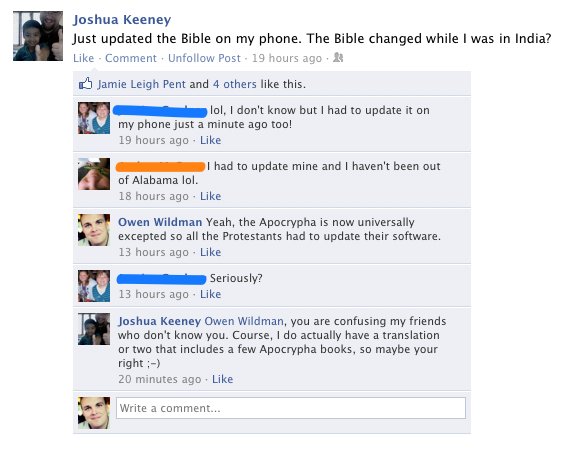Open Owen Wildman's comment profile photo

click(x=94, y=230)
